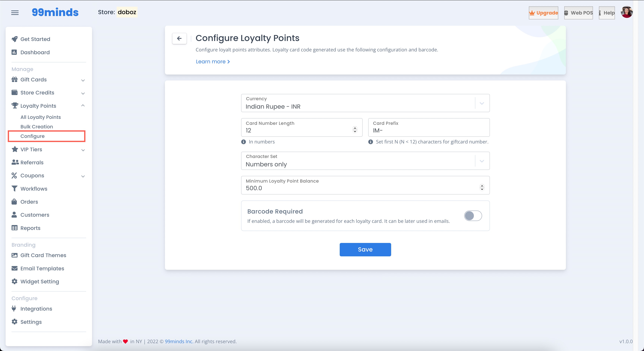
Task: Open Customers in sidebar
Action: [x=35, y=215]
